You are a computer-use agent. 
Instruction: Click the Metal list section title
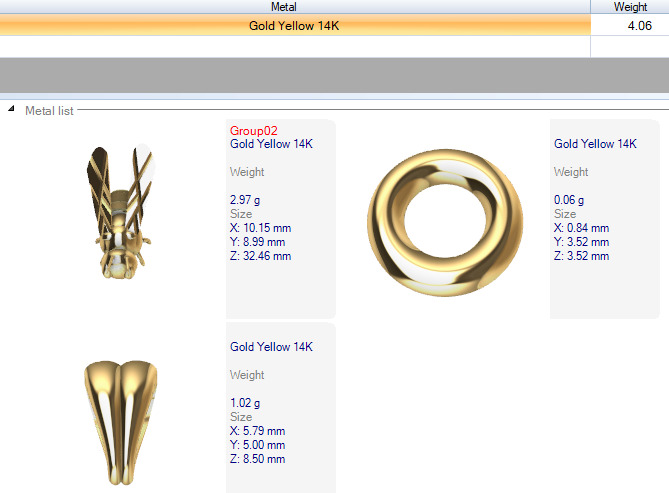pyautogui.click(x=49, y=111)
